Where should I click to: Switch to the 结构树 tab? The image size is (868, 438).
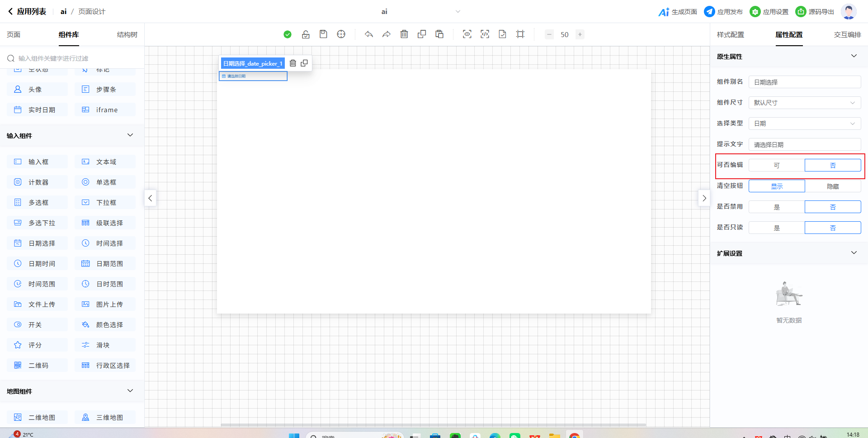[127, 35]
